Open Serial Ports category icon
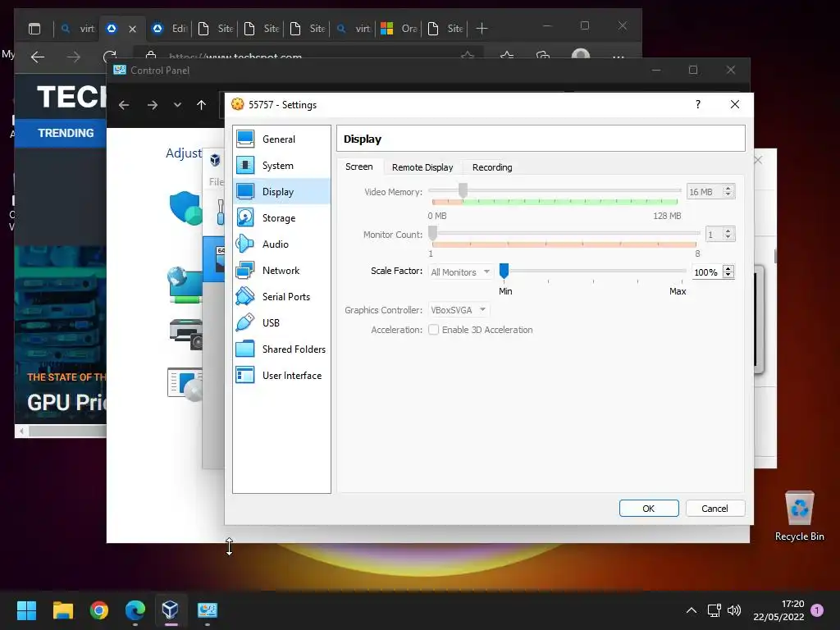The width and height of the screenshot is (840, 630). [245, 296]
